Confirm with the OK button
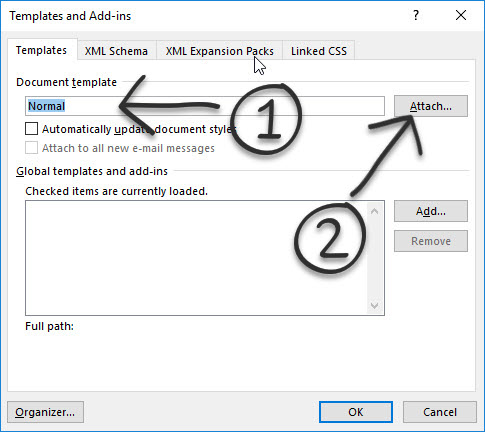This screenshot has height=432, width=485. 356,412
